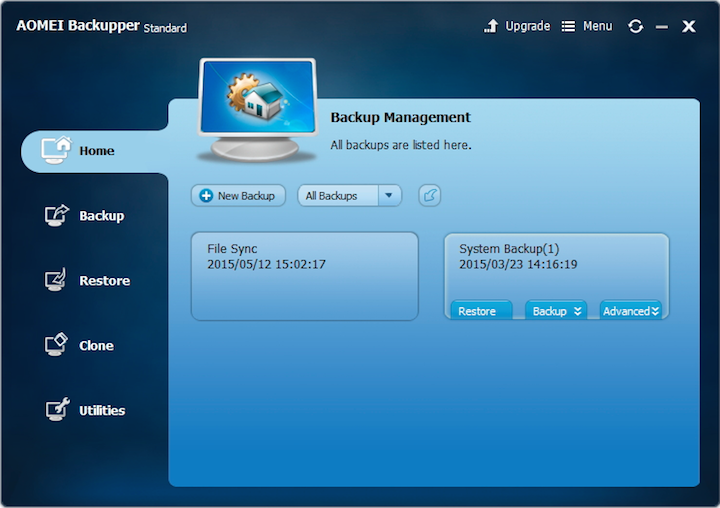Click the Clone sidebar icon
Screen dimensions: 720x508
tap(56, 344)
